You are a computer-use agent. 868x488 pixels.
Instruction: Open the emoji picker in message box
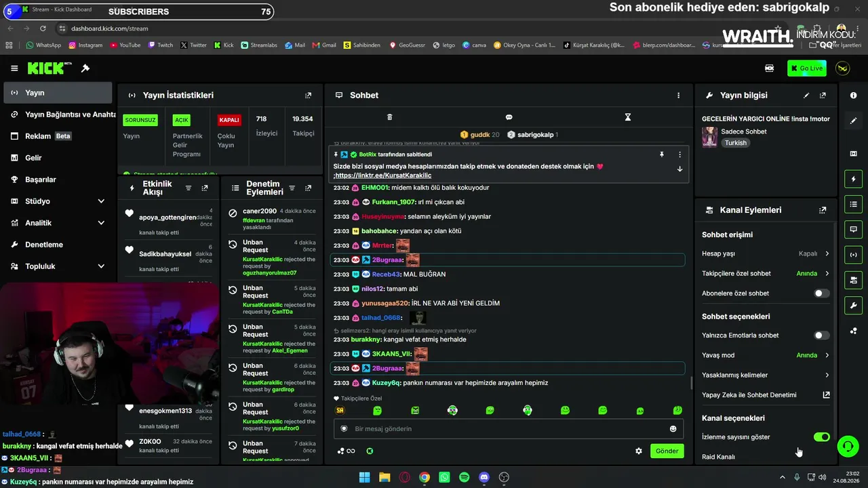tap(673, 428)
